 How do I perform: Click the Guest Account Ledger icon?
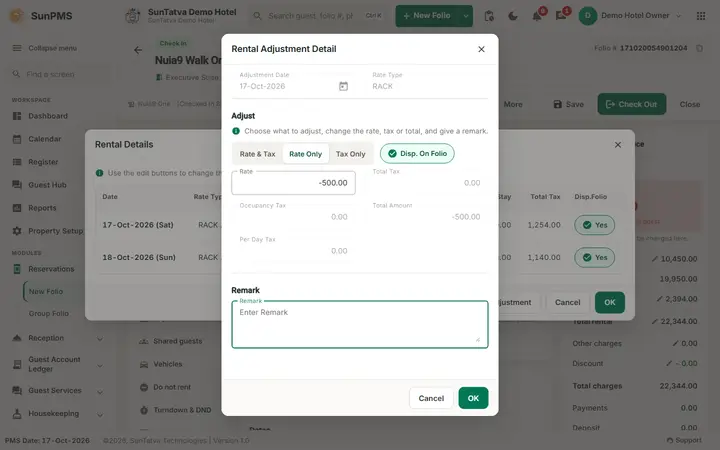[x=17, y=365]
